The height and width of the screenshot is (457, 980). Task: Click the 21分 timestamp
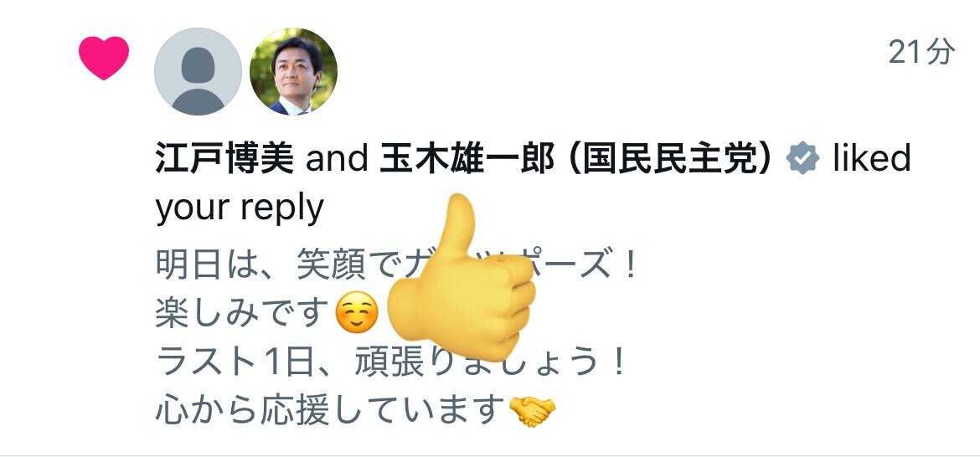(x=922, y=52)
